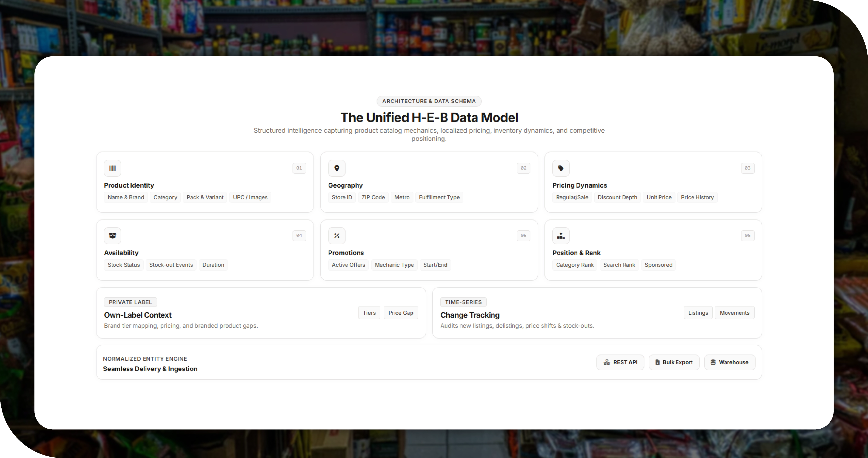
Task: Select the Listings tag in Change Tracking
Action: tap(698, 313)
